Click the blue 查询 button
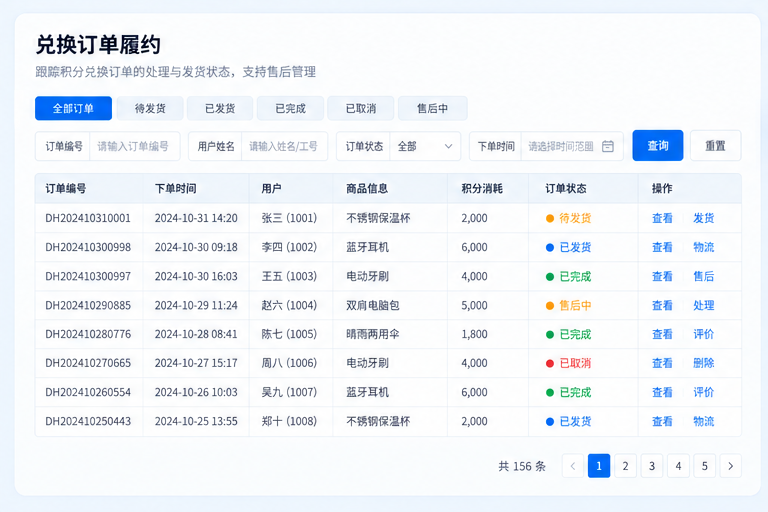Screen dimensions: 768x512 [658, 146]
